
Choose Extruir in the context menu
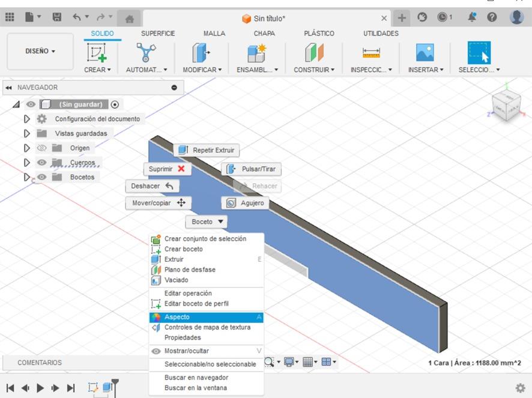[x=207, y=259]
